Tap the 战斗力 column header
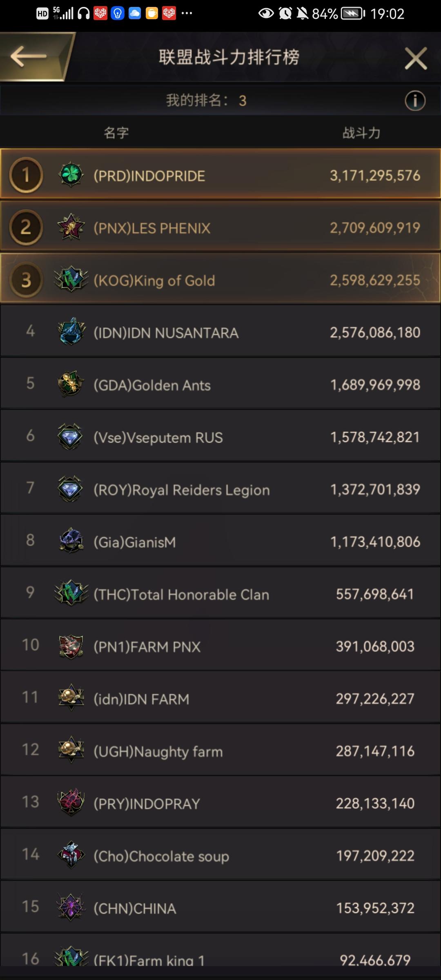This screenshot has height=980, width=441. click(361, 133)
